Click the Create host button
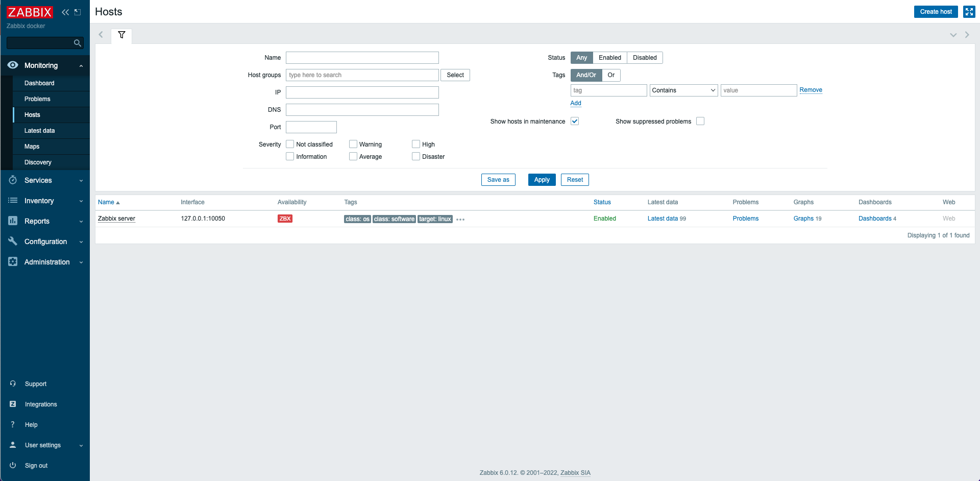 (936, 11)
